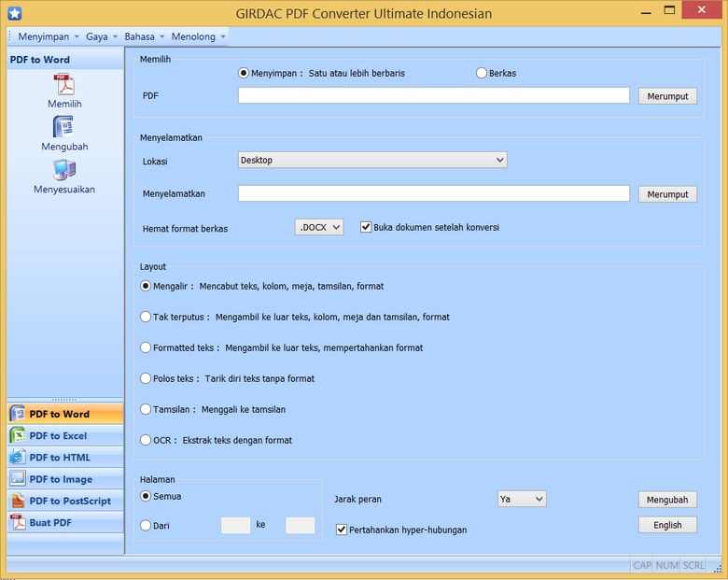This screenshot has width=728, height=580.
Task: Click the Mengubah convert button at bottom right
Action: click(x=667, y=500)
